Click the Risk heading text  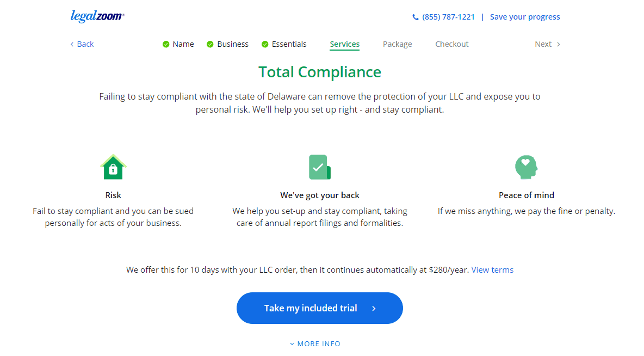(113, 195)
